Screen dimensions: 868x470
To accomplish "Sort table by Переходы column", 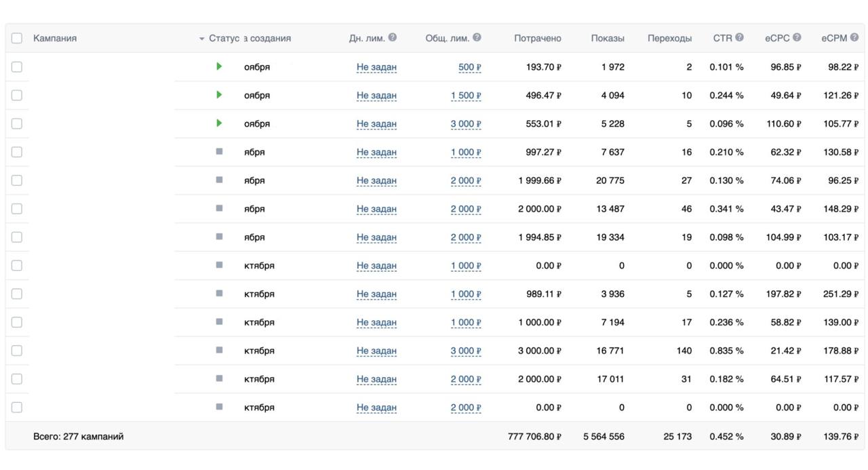I will tap(669, 39).
